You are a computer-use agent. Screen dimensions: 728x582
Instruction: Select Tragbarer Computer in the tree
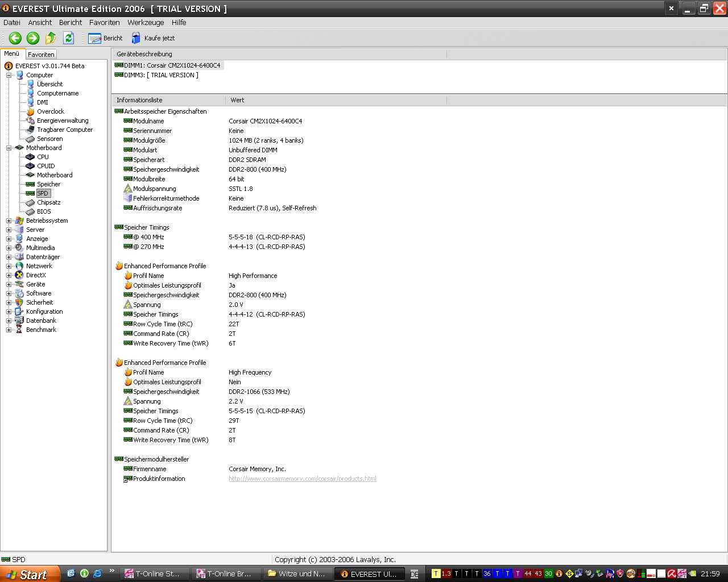(64, 130)
